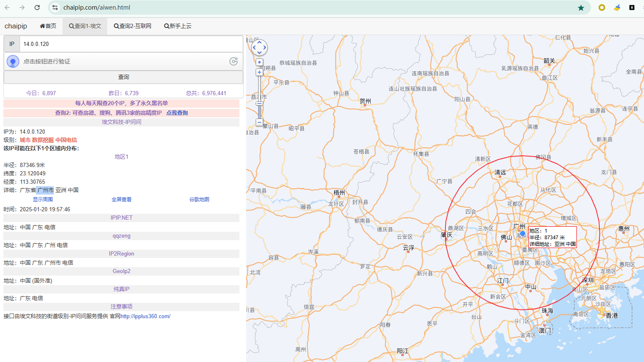Open IPIP.NET section link
644x362 pixels.
[x=121, y=218]
